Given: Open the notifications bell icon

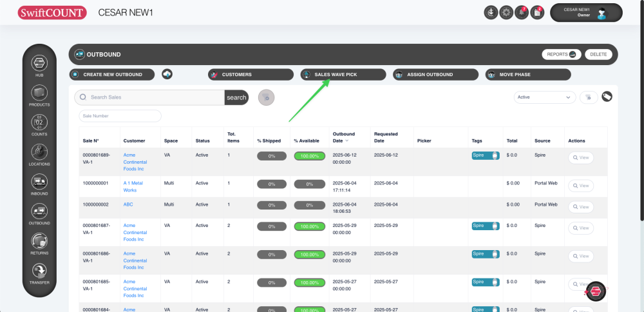Looking at the screenshot, I should click(522, 13).
